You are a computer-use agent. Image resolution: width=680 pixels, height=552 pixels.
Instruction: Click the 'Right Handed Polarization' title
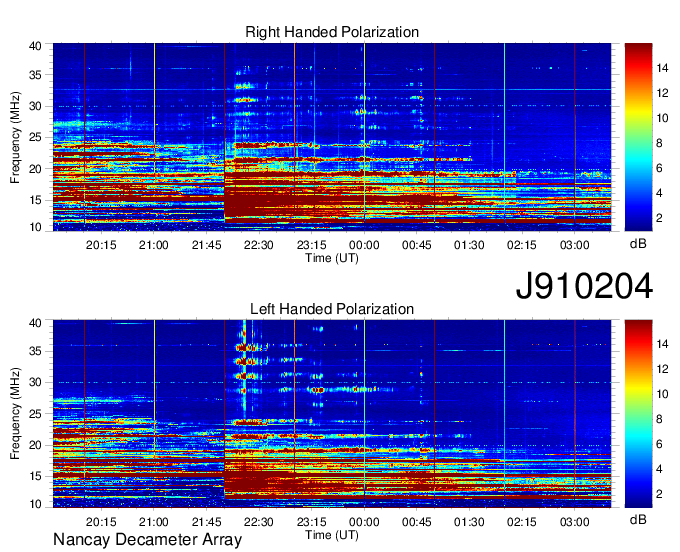coord(332,32)
